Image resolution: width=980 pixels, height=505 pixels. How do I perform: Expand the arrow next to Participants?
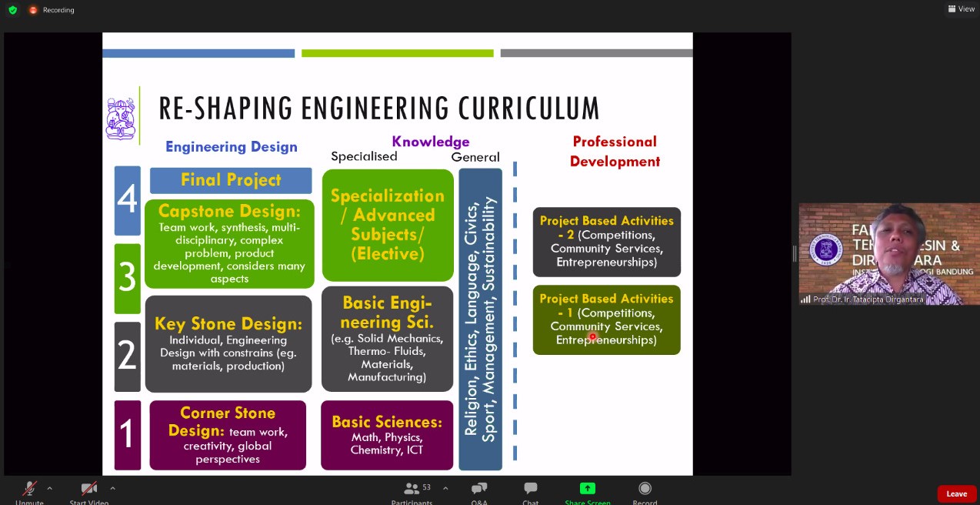[x=445, y=488]
